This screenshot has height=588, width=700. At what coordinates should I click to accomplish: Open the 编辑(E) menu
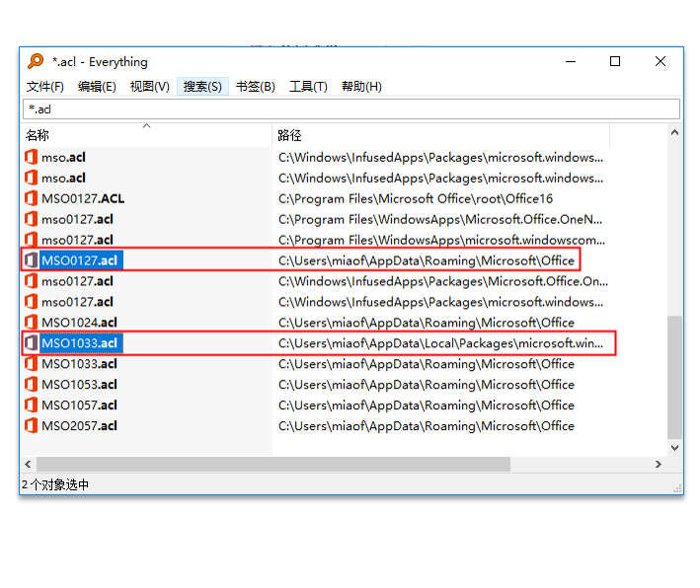tap(97, 87)
